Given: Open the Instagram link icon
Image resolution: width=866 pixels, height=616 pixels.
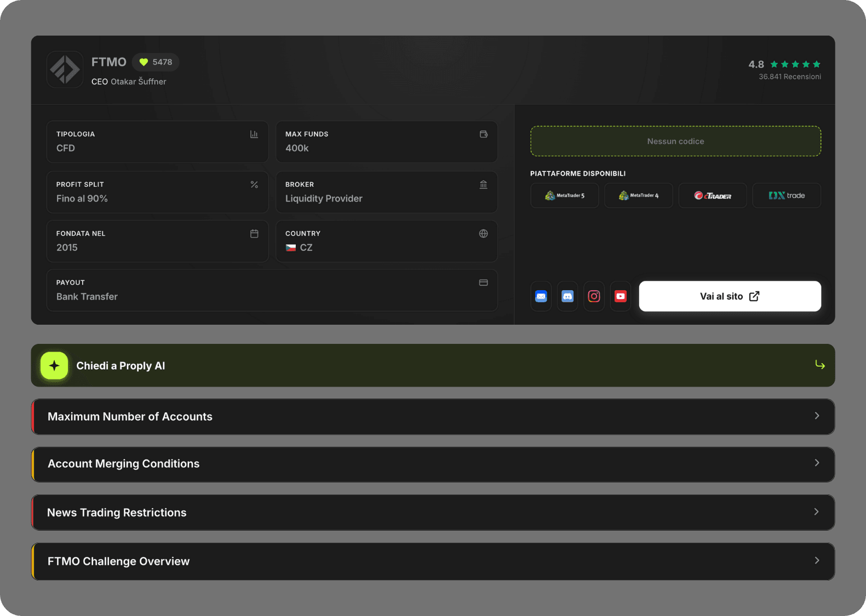Looking at the screenshot, I should 594,296.
